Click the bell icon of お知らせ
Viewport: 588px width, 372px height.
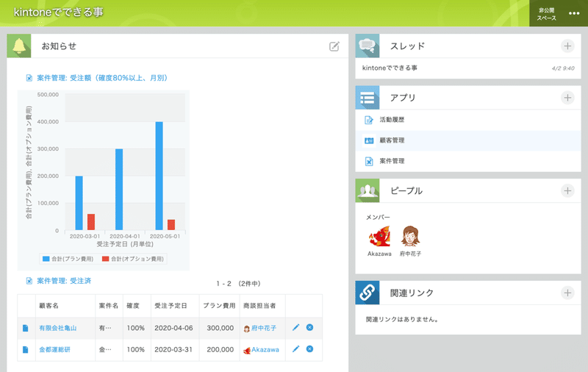19,46
